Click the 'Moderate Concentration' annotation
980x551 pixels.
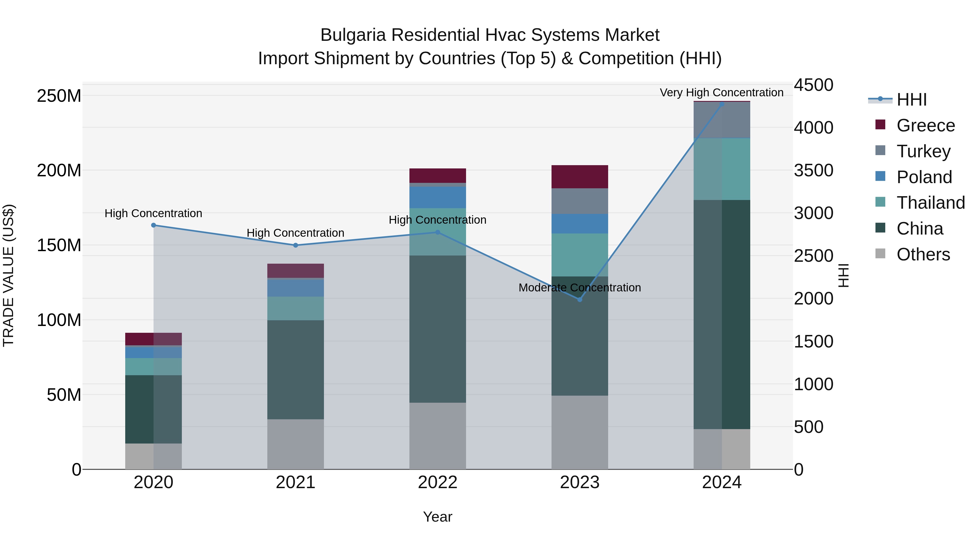click(x=580, y=288)
